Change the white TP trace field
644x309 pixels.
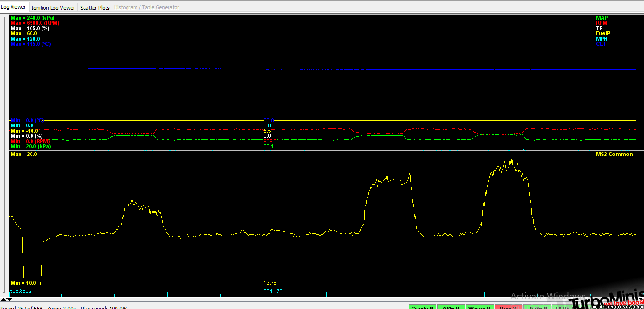tap(599, 28)
